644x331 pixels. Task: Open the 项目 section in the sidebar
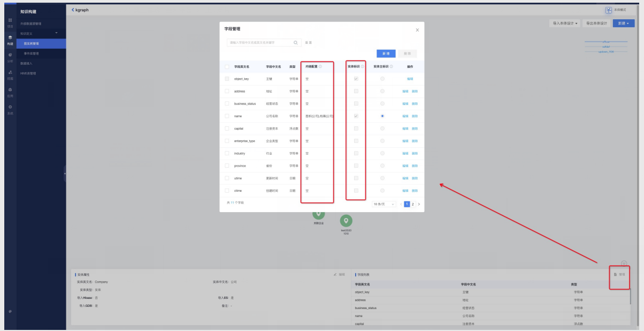coord(10,22)
